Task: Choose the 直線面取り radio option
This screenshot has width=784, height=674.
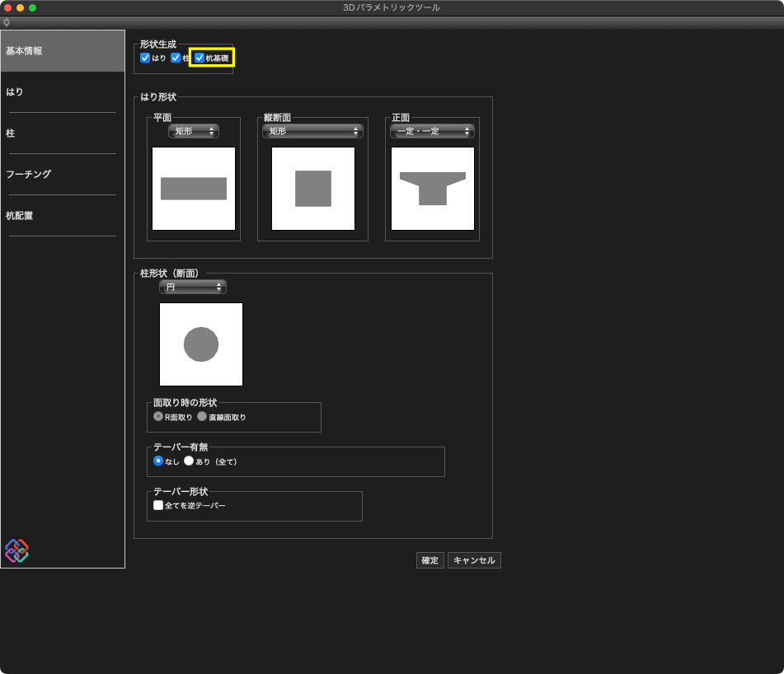Action: [202, 417]
